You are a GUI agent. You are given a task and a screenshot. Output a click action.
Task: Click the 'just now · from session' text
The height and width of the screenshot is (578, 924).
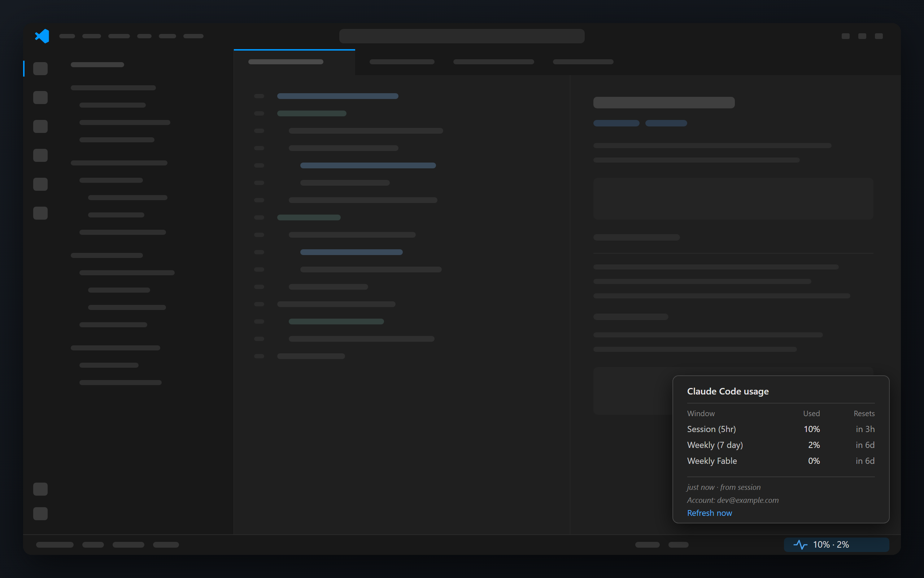724,487
